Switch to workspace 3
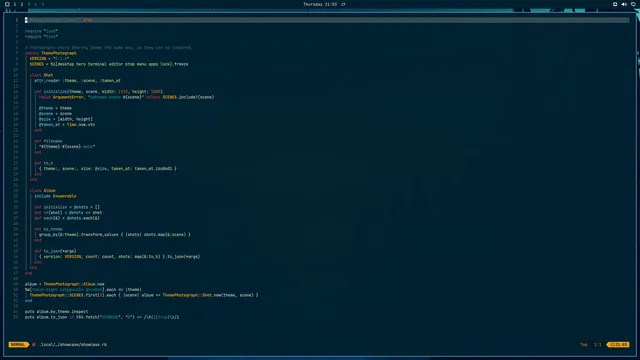 pyautogui.click(x=29, y=4)
